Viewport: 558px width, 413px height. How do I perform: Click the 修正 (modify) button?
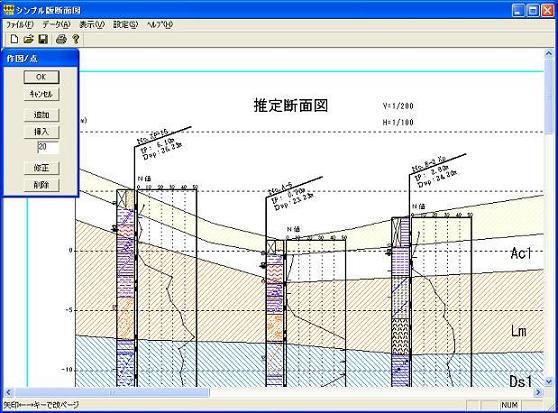pos(41,168)
